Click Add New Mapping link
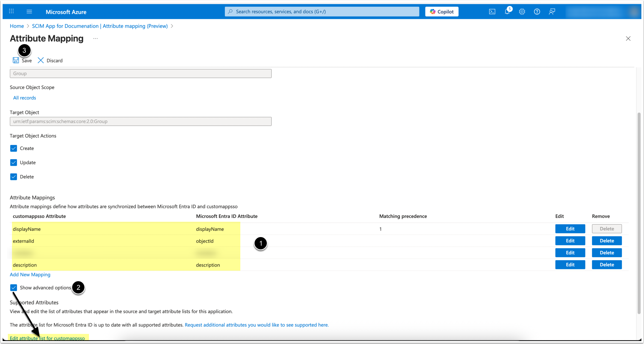Viewport: 644px width, 344px height. click(x=30, y=275)
